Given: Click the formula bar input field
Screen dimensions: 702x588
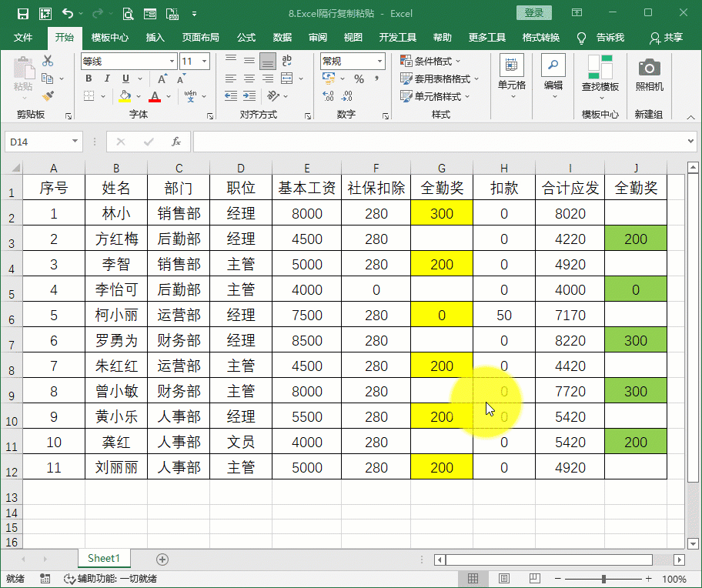Looking at the screenshot, I should pyautogui.click(x=439, y=142).
